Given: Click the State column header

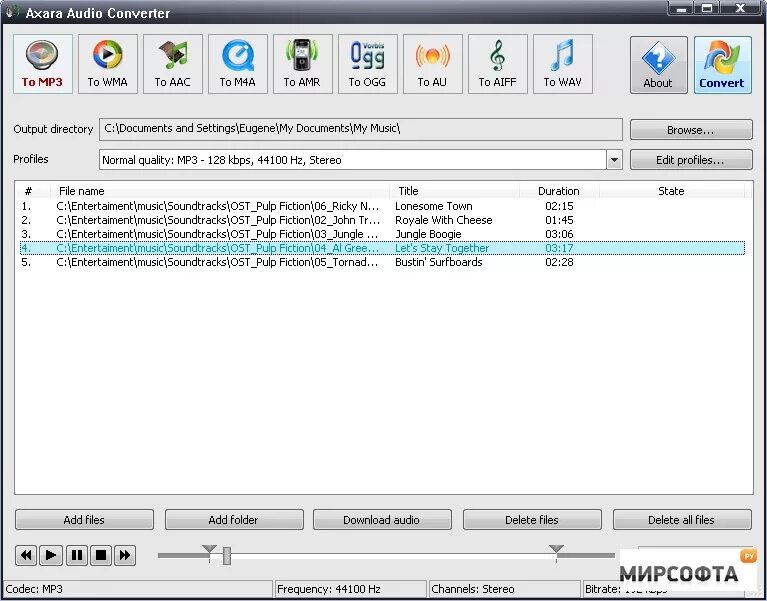Looking at the screenshot, I should pos(671,191).
